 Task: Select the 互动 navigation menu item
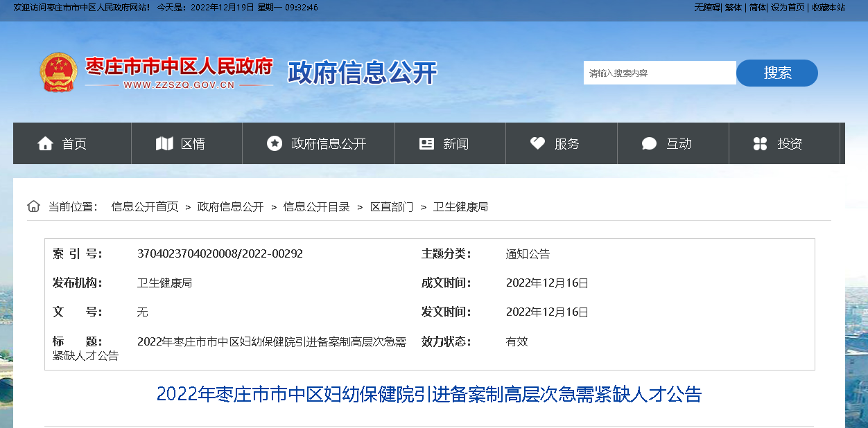(679, 144)
